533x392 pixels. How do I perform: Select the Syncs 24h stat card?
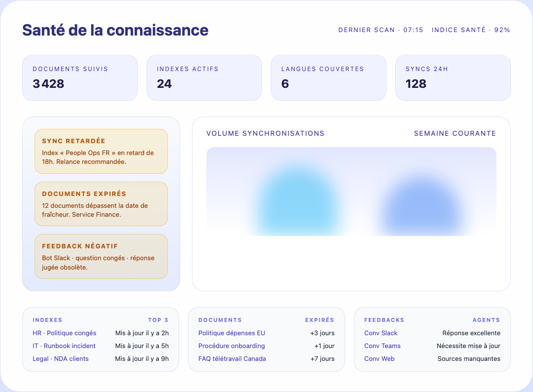coord(453,78)
